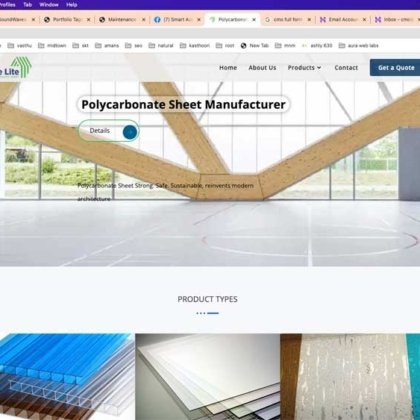Screen dimensions: 420x420
Task: Open the About Us page
Action: pos(262,68)
